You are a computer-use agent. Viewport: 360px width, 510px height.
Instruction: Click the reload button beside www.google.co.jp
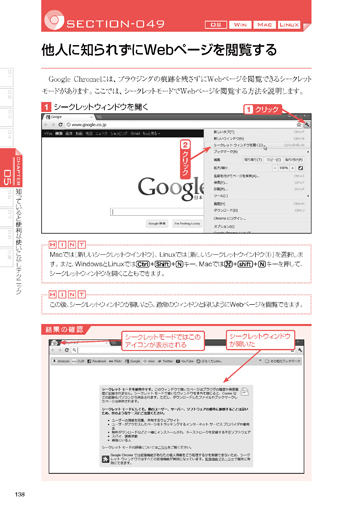coord(60,125)
